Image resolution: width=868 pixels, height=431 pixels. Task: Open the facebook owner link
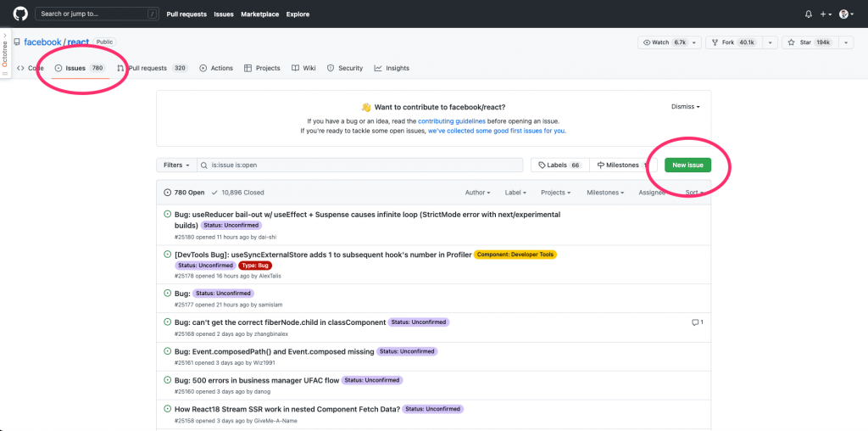coord(42,42)
